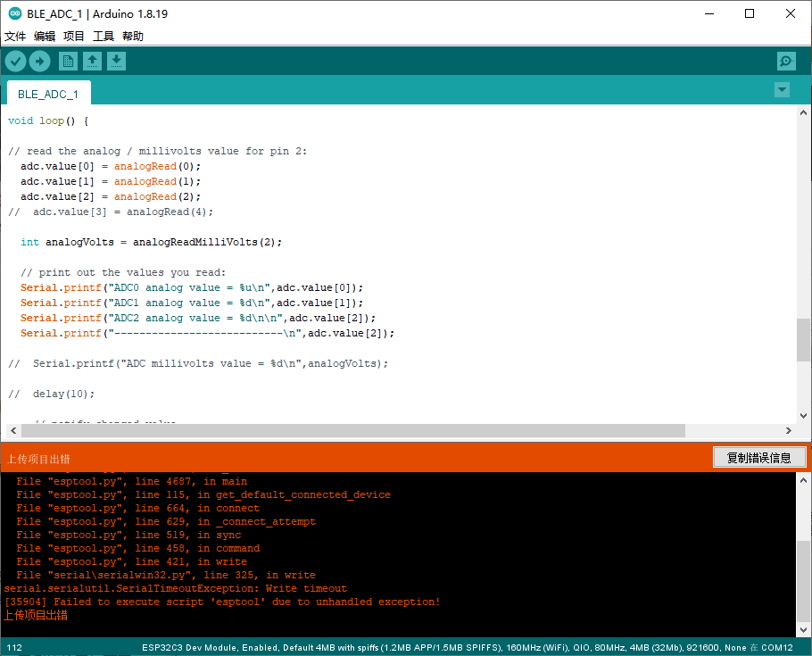Click the 'print out the values you read' comment
Screen dimensions: 812x656
[x=123, y=272]
